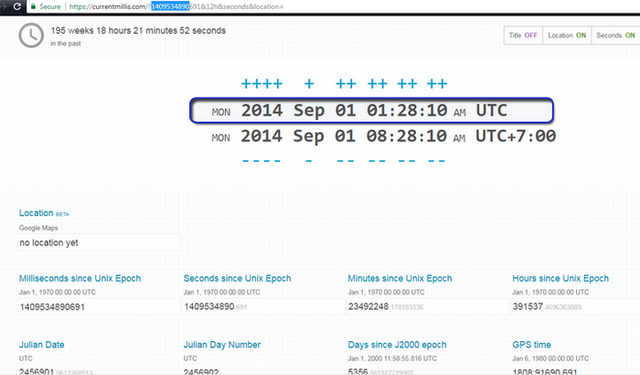Viewport: 640px width, 375px height.
Task: Toggle the Location ON switch
Action: point(567,36)
